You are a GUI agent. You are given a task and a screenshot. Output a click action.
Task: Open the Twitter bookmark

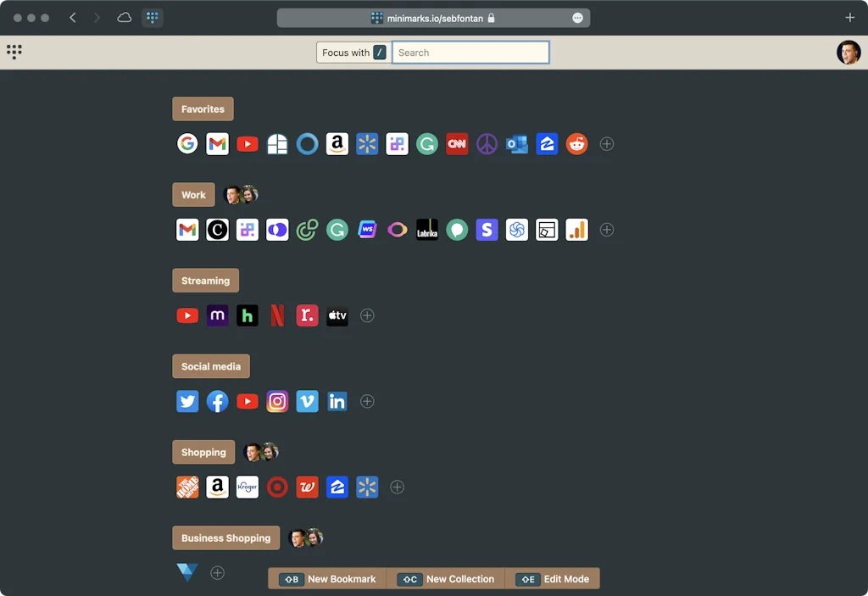[187, 402]
